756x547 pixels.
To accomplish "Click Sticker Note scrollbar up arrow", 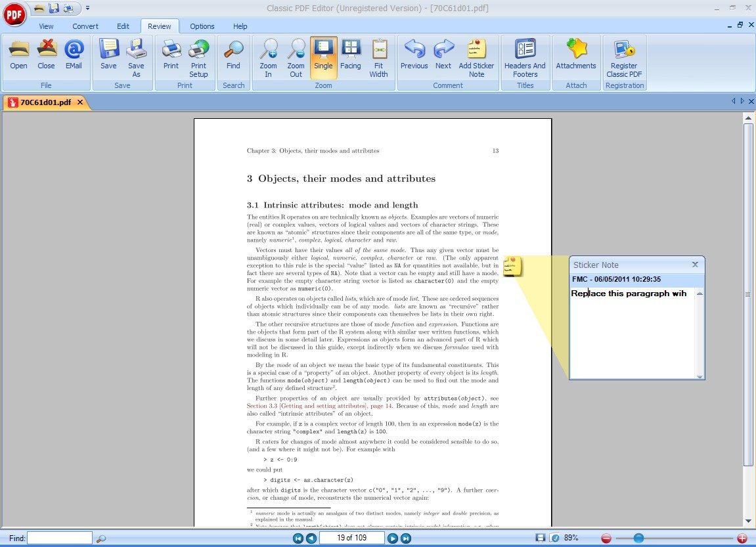I will 700,293.
